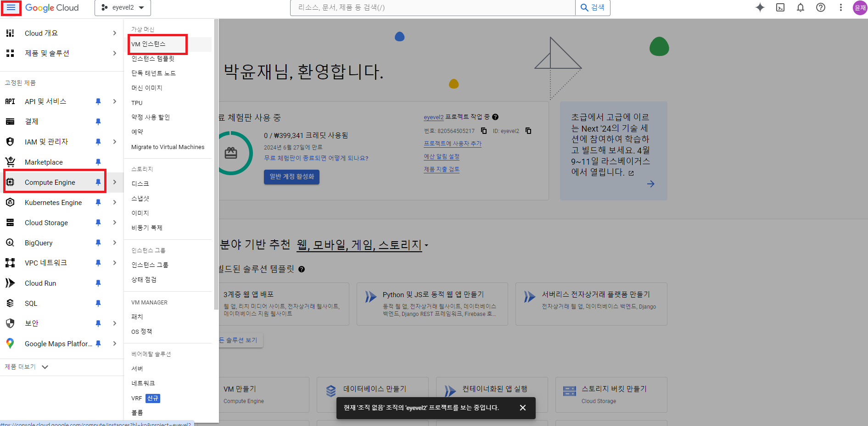Open 무료 체험판 종료 안내 link
Image resolution: width=868 pixels, height=426 pixels.
point(316,158)
